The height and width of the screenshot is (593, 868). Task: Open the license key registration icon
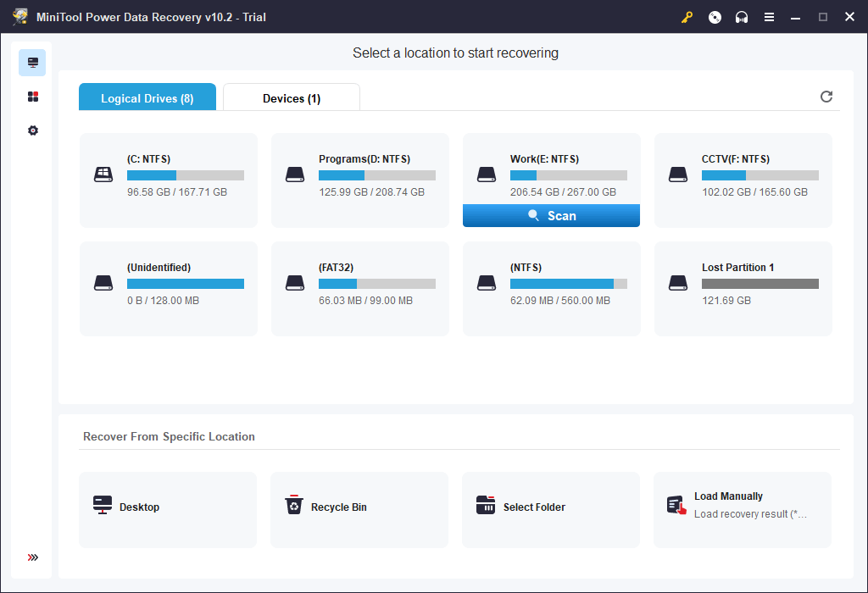point(687,16)
